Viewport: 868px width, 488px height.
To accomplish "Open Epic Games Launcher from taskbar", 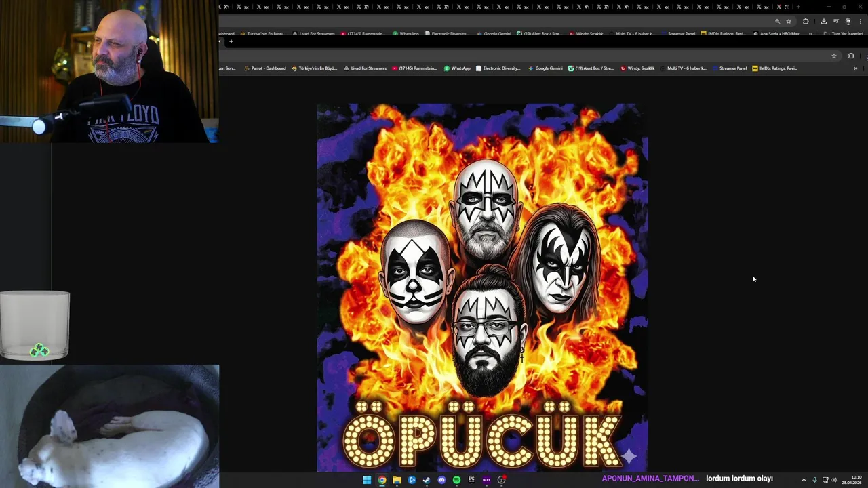I will coord(471,480).
